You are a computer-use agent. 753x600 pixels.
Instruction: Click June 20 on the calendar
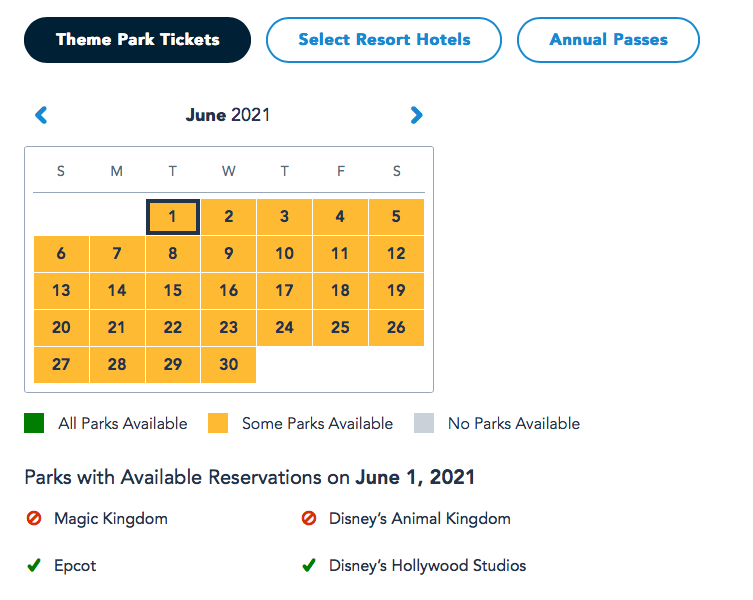coord(61,328)
